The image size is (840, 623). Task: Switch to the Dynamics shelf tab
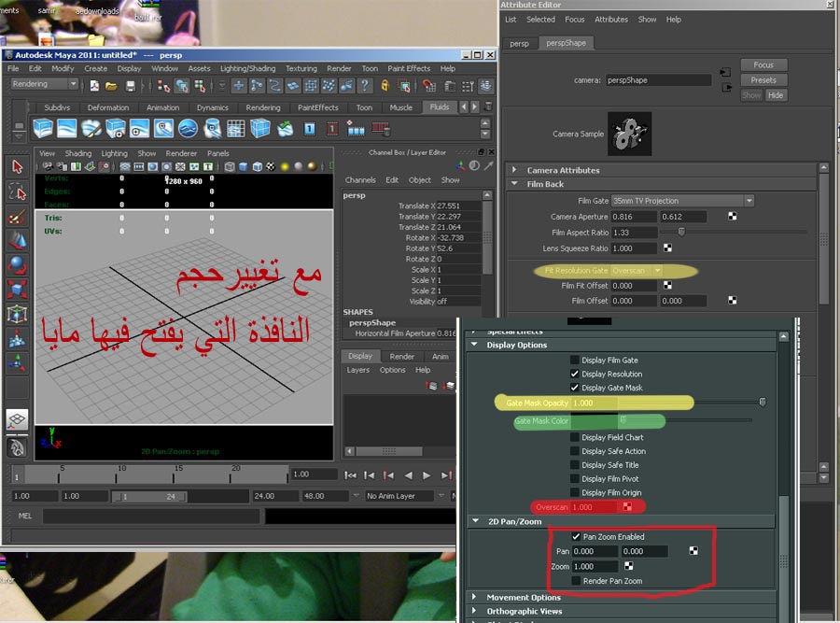[213, 107]
